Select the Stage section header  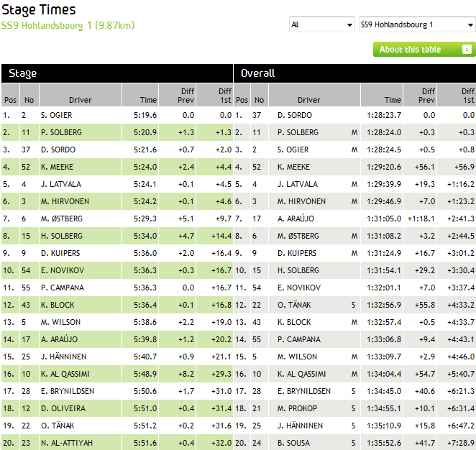pyautogui.click(x=23, y=73)
